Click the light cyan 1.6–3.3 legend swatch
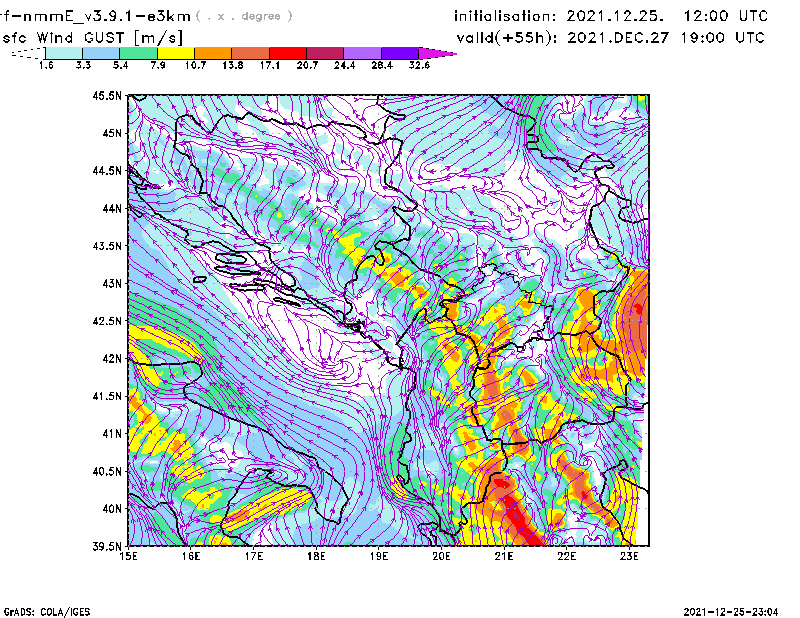 pos(64,53)
